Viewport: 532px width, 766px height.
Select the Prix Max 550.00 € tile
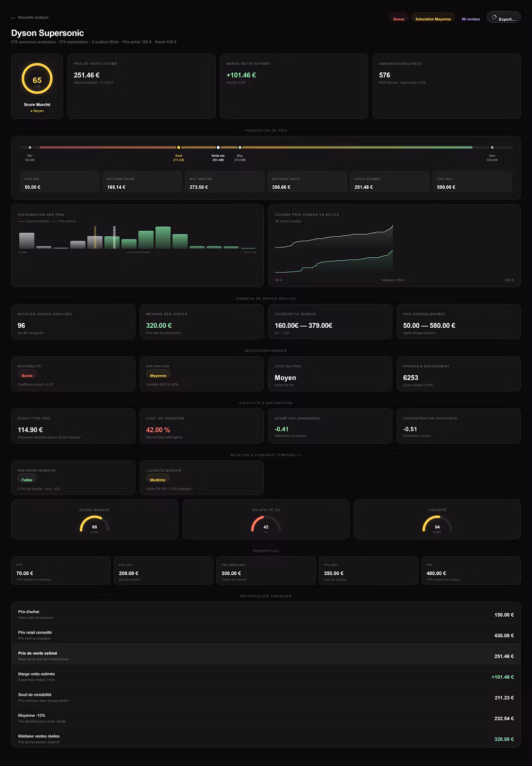coord(472,182)
